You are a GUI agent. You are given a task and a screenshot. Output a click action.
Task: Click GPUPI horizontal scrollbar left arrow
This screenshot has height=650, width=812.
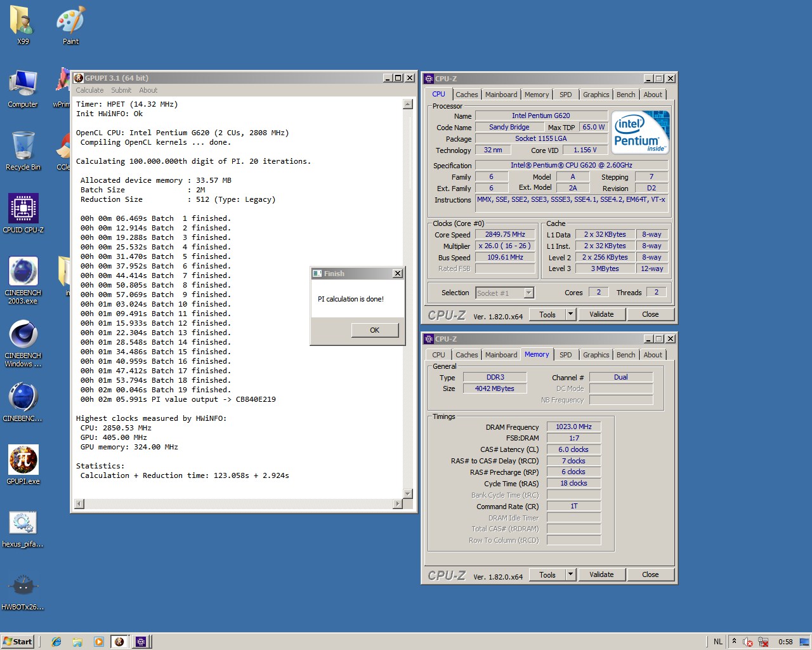click(x=79, y=504)
